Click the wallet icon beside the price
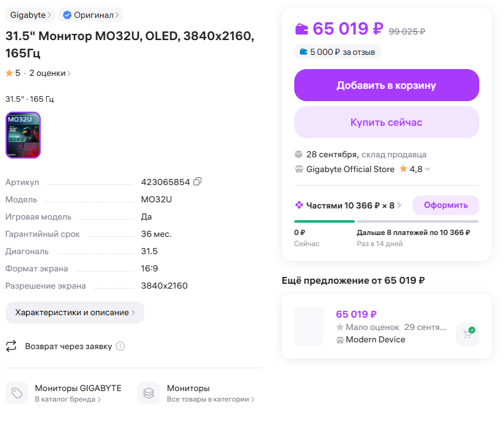The image size is (504, 425). click(302, 29)
